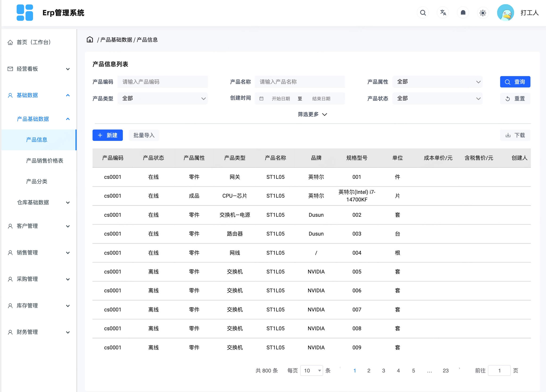The height and width of the screenshot is (392, 546).
Task: Select 产品分类 in the left sidebar
Action: click(37, 182)
